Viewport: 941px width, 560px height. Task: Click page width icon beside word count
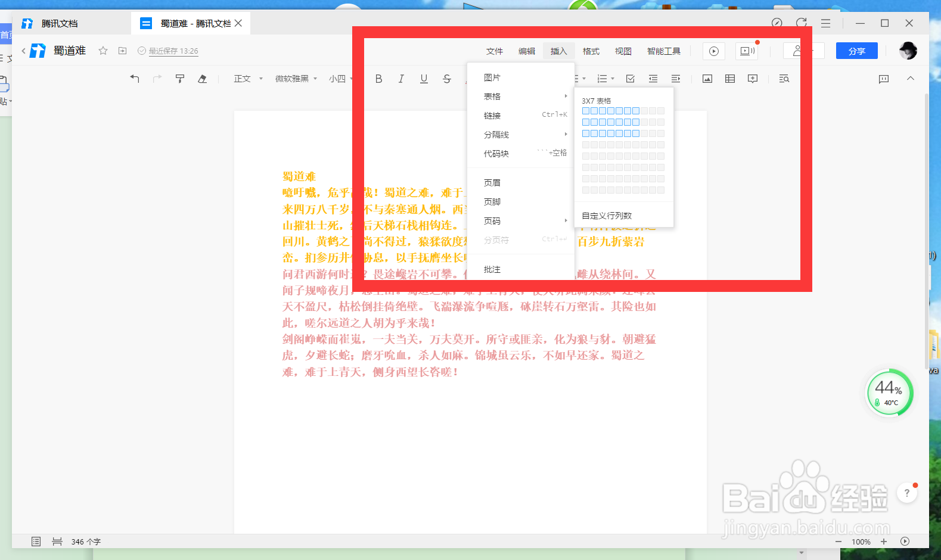coord(57,542)
